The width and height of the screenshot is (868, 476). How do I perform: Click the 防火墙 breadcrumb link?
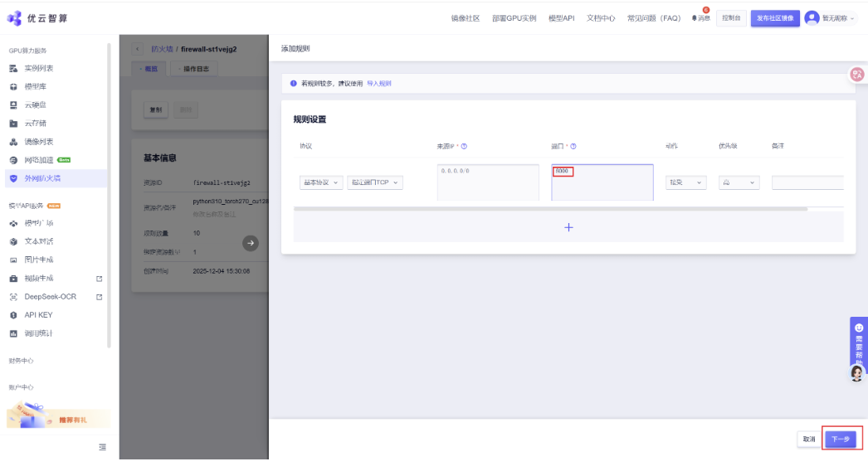click(162, 49)
